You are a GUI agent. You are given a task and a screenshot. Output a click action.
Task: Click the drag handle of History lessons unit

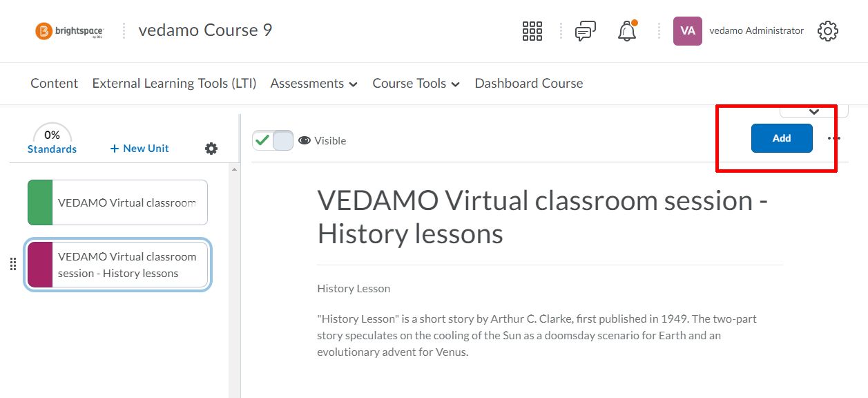pyautogui.click(x=12, y=264)
